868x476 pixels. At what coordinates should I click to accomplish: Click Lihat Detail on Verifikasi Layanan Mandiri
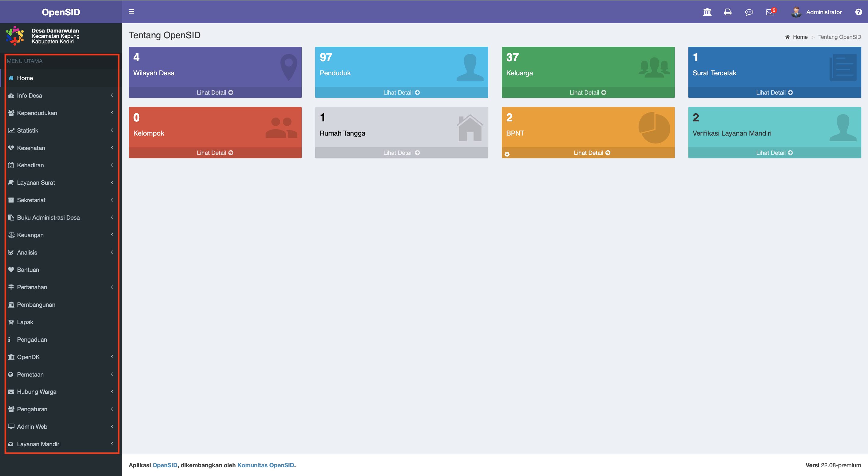click(x=774, y=153)
